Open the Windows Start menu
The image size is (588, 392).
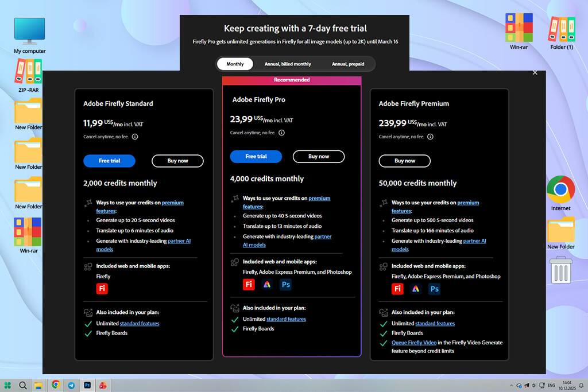pos(7,385)
